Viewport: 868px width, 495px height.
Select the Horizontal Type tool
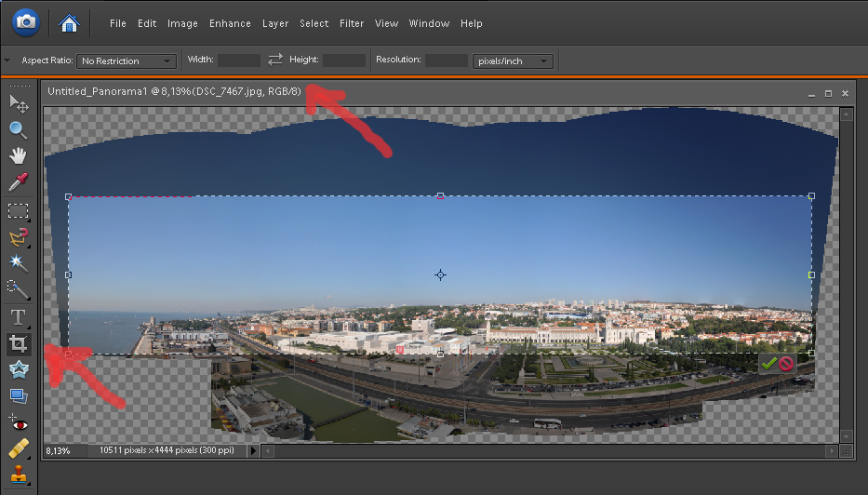[x=18, y=317]
